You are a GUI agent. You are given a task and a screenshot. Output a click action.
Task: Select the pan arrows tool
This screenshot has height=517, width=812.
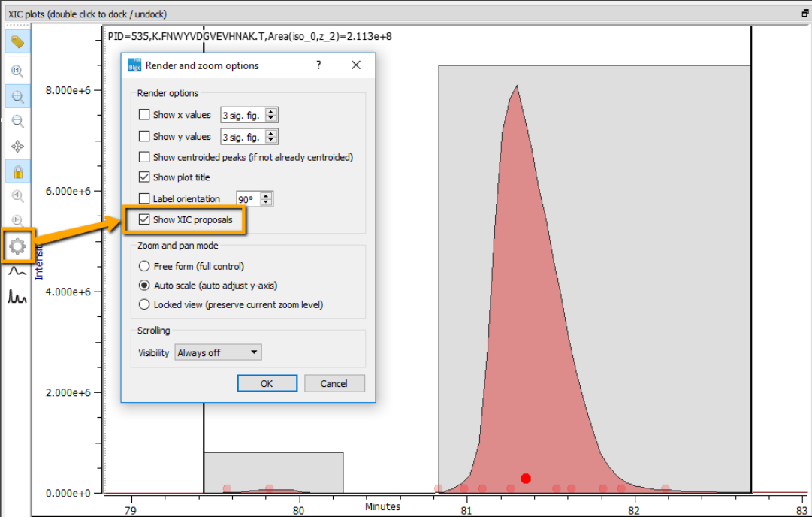(x=17, y=146)
